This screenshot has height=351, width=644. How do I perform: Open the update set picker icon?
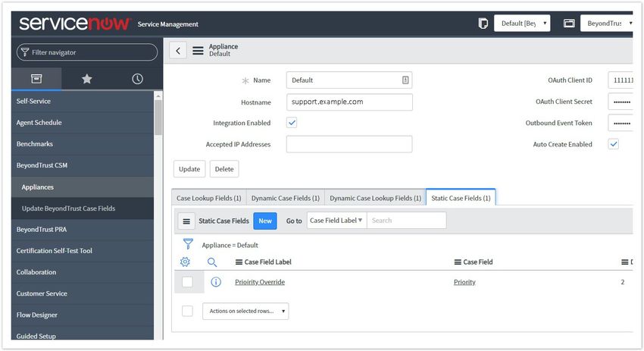483,24
